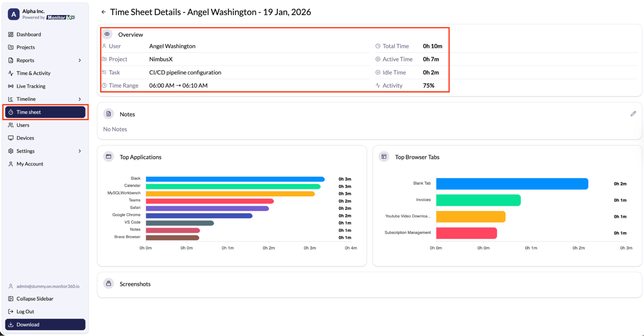Click the Top Applications window icon
644x336 pixels.
(x=109, y=157)
